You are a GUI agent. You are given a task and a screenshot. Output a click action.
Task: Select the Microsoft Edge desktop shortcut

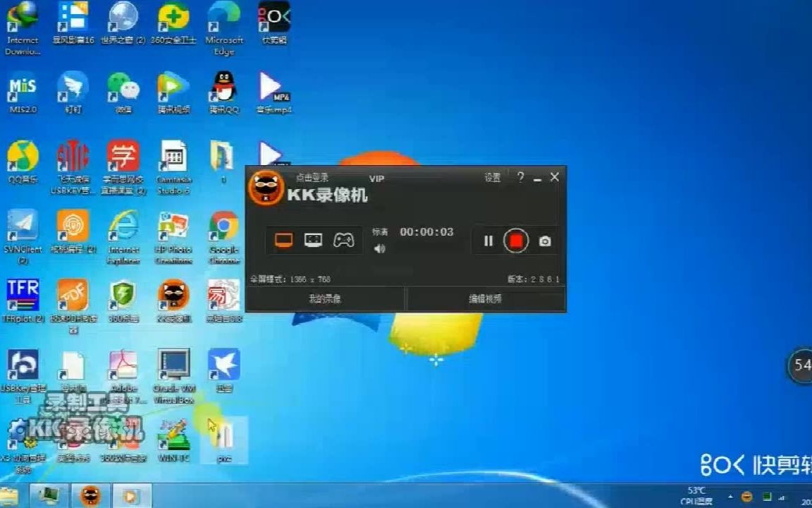point(223,28)
